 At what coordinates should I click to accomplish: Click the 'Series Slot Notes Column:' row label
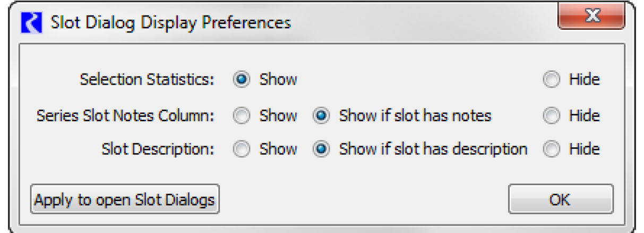(x=125, y=115)
